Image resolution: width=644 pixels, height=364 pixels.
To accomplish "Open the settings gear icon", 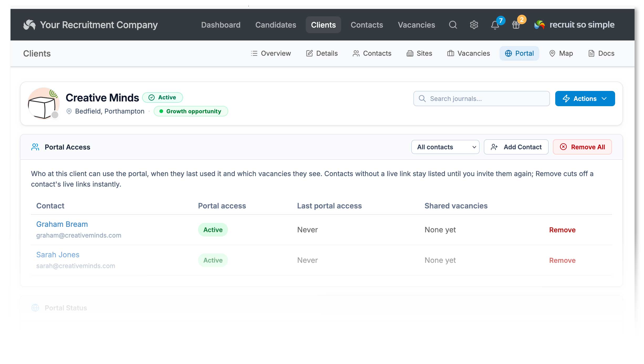I will click(474, 25).
